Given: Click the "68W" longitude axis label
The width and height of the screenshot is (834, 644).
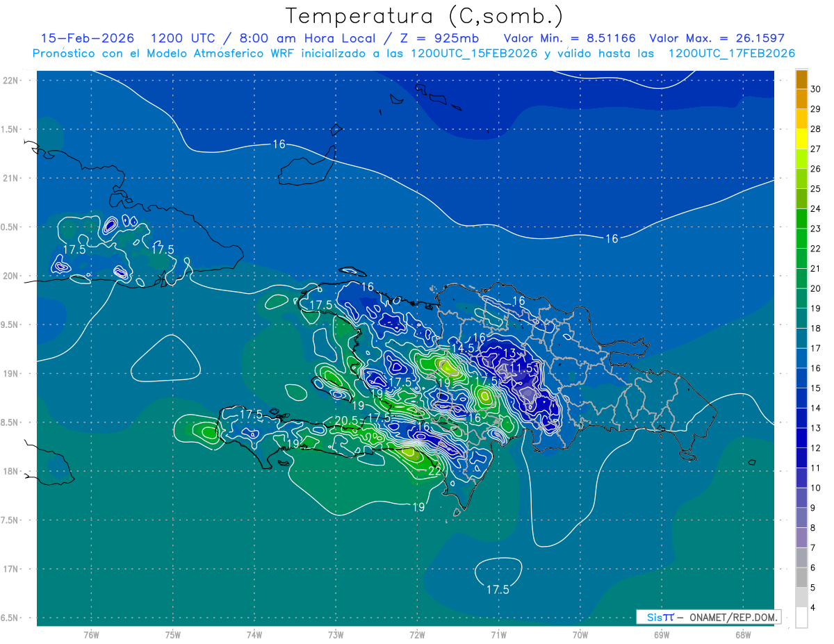Looking at the screenshot, I should point(743,634).
